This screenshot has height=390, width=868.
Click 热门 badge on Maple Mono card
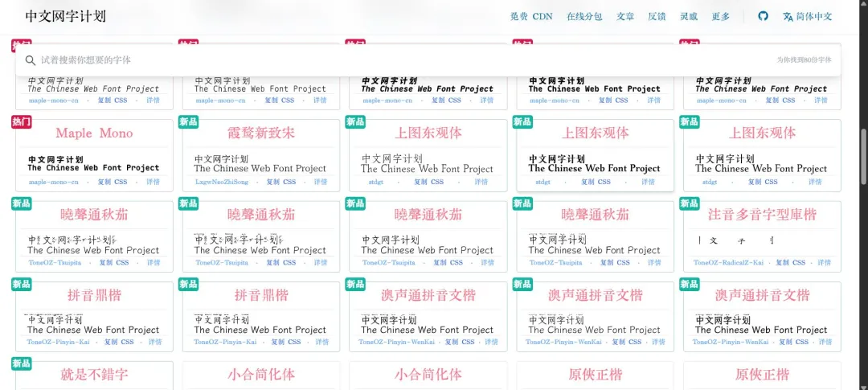coord(22,122)
